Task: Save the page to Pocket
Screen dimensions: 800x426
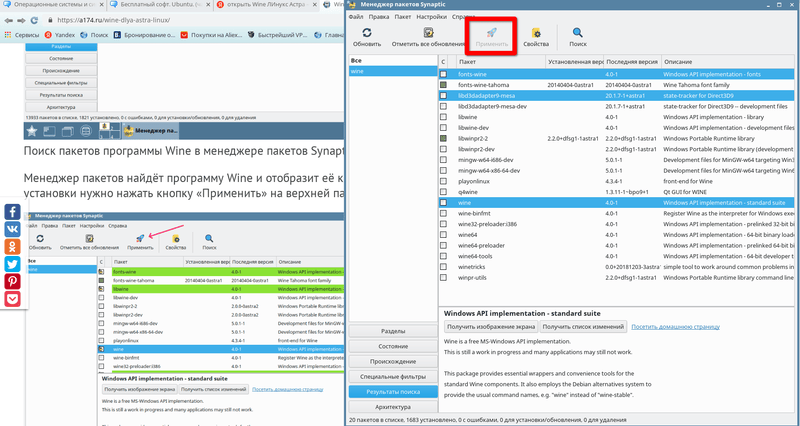Action: 12,298
